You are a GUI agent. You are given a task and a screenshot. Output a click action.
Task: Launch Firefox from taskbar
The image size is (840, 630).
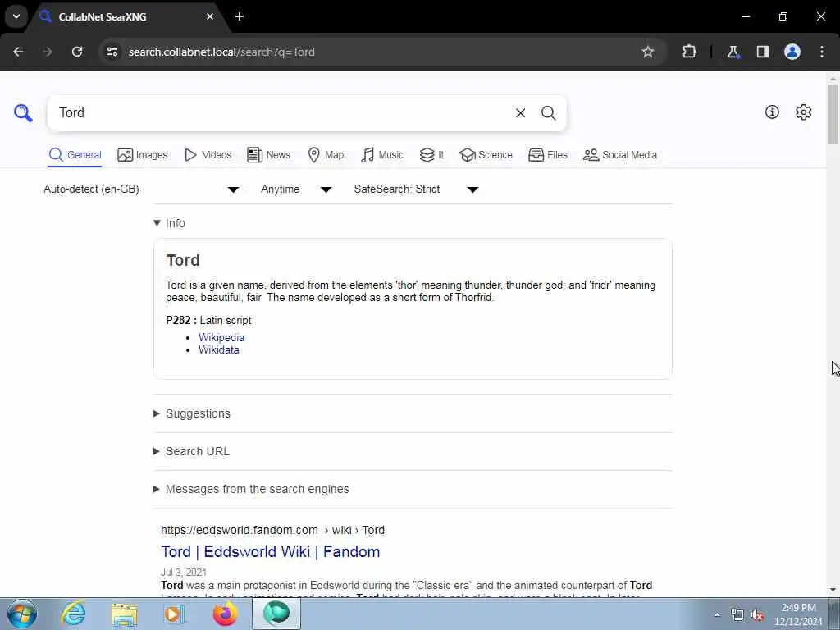click(226, 614)
